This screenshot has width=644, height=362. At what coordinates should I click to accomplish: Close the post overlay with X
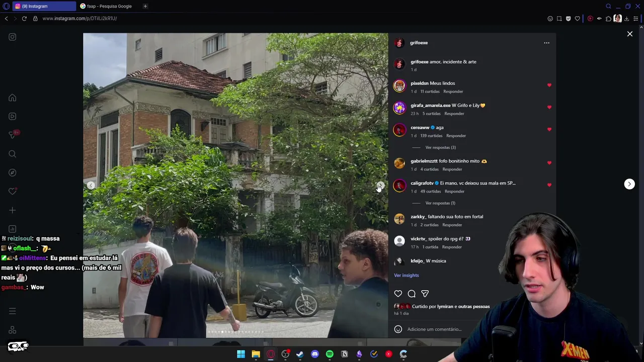630,34
